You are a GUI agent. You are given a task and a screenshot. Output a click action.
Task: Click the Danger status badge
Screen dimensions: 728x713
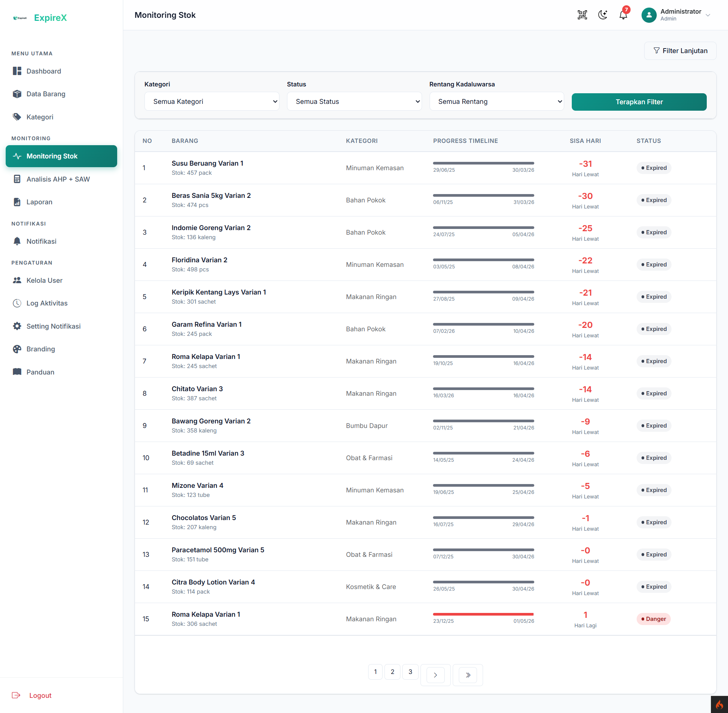(654, 619)
